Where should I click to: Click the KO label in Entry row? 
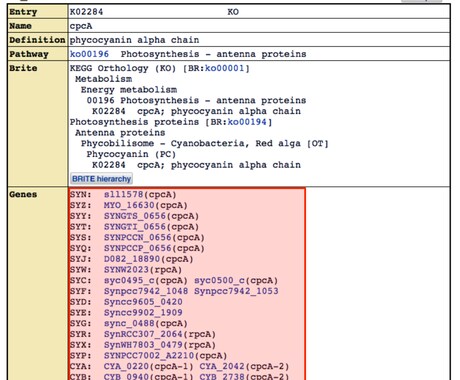tap(233, 12)
